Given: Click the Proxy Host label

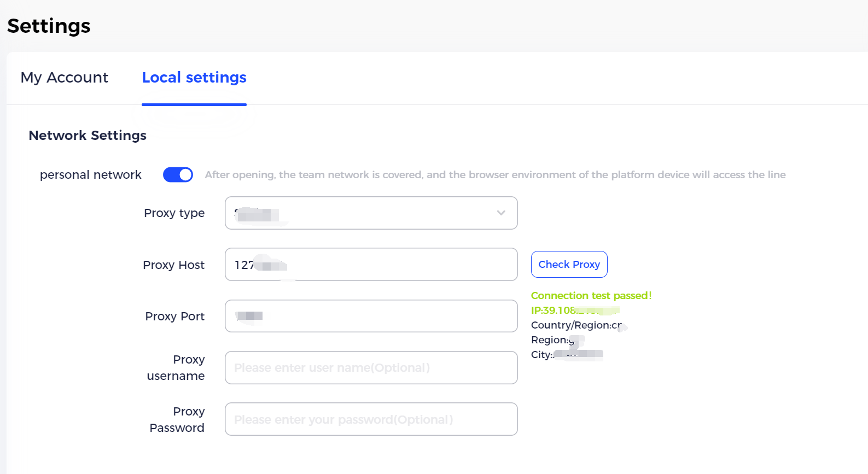Looking at the screenshot, I should [x=174, y=265].
